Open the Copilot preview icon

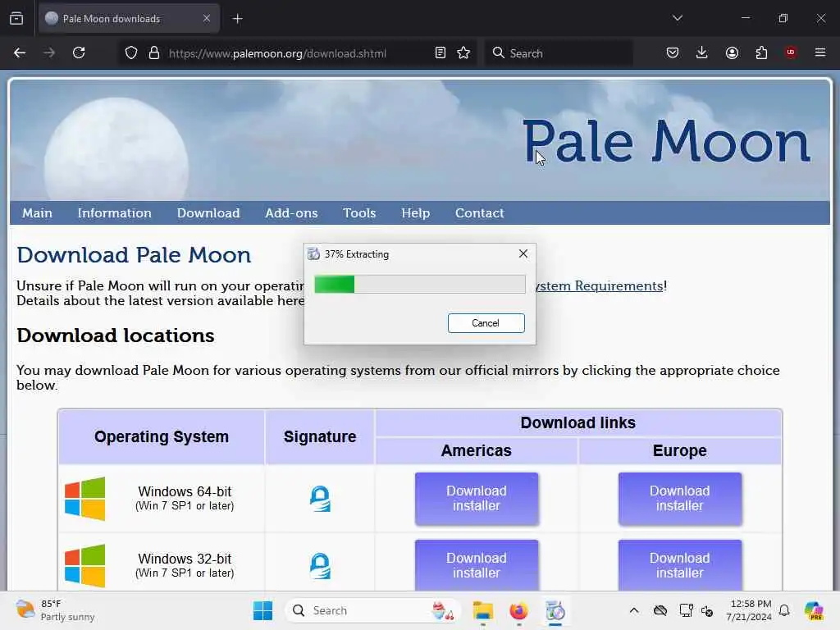click(814, 610)
